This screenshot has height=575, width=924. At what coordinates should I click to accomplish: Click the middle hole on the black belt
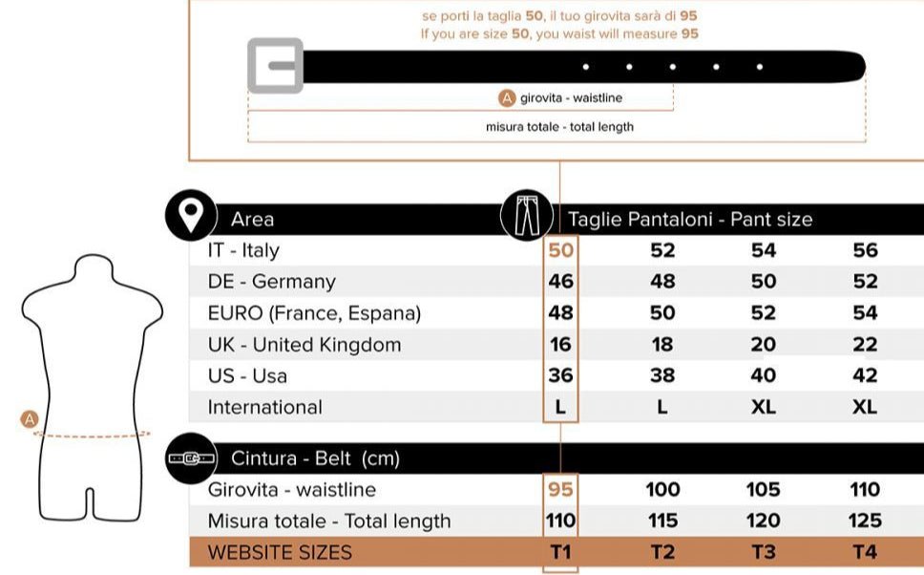(x=672, y=67)
